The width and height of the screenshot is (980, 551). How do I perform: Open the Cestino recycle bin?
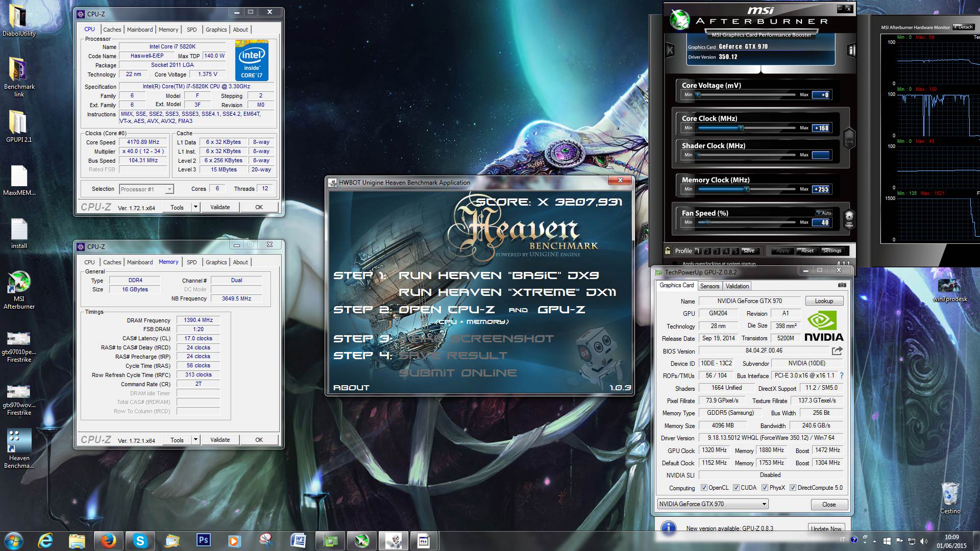pyautogui.click(x=950, y=498)
